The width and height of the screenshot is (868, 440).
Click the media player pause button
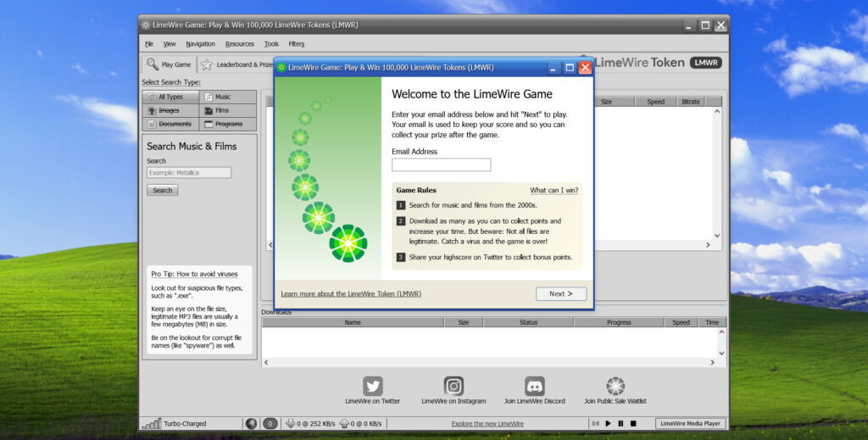(620, 423)
